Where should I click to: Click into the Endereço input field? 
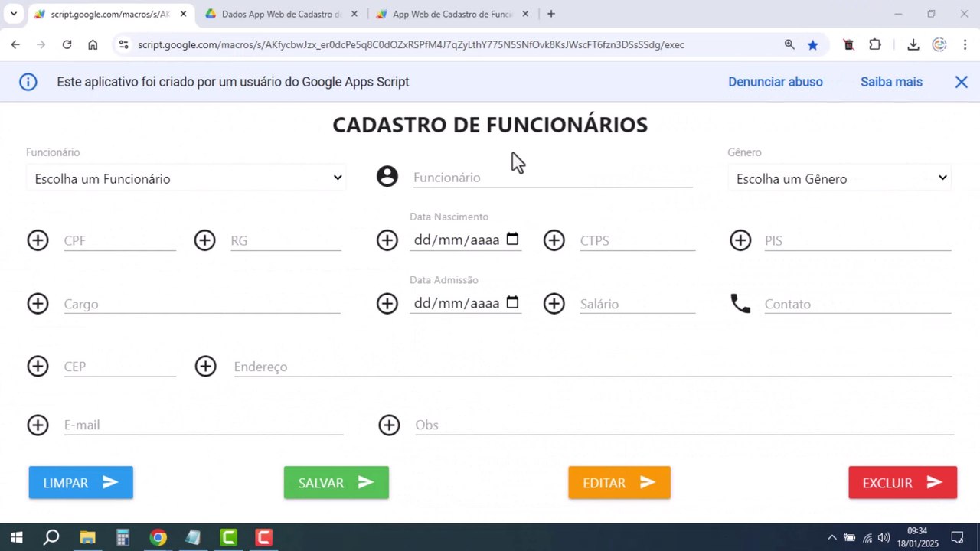593,367
